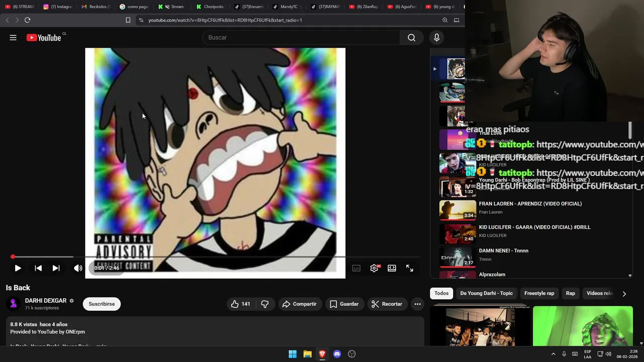Open Discord from taskbar
This screenshot has width=644, height=362.
pos(337,354)
